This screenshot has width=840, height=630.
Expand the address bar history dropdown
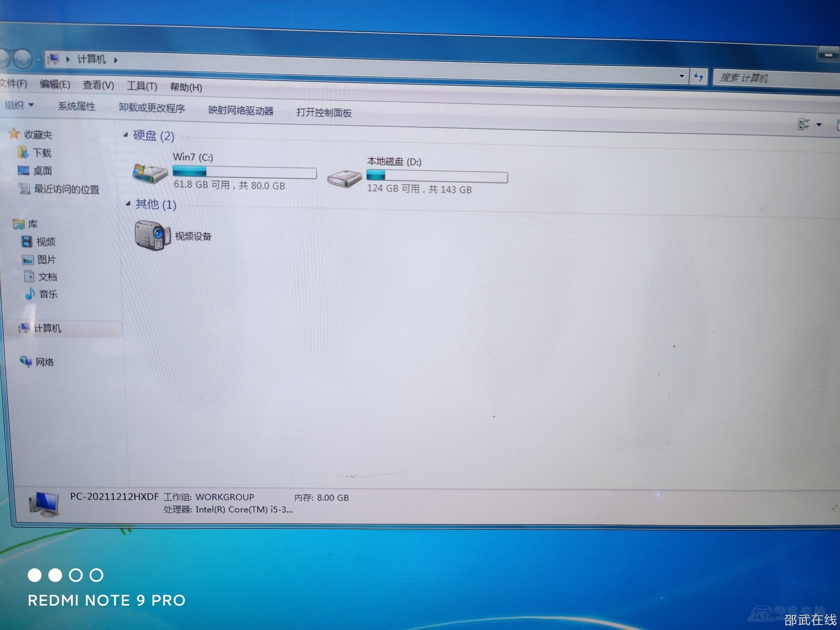coord(681,76)
